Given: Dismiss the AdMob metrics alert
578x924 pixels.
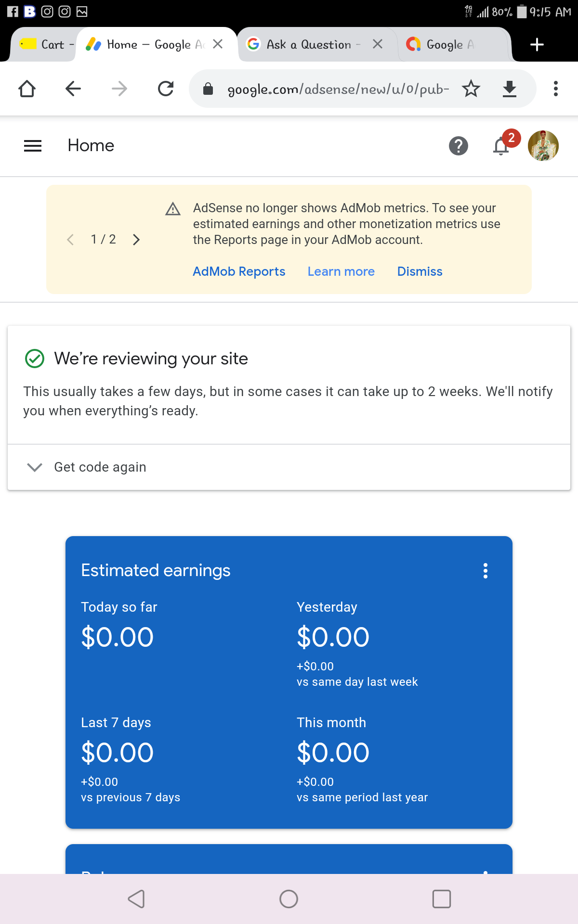Looking at the screenshot, I should (420, 271).
